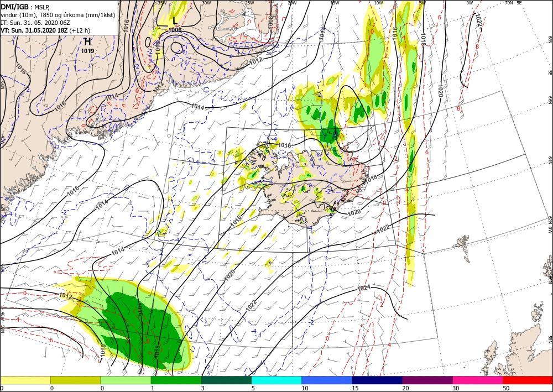Click the legend tick label '15'

tap(355, 388)
